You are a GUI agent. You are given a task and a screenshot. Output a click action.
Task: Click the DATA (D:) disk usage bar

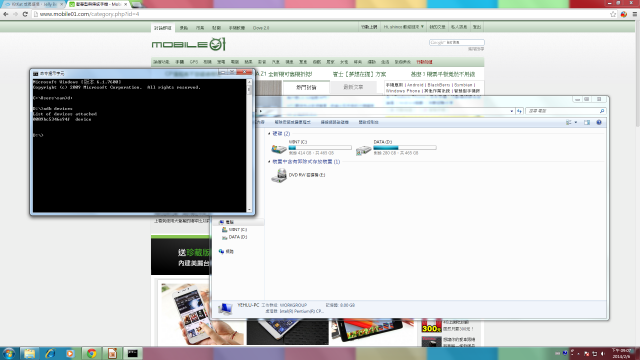click(404, 147)
